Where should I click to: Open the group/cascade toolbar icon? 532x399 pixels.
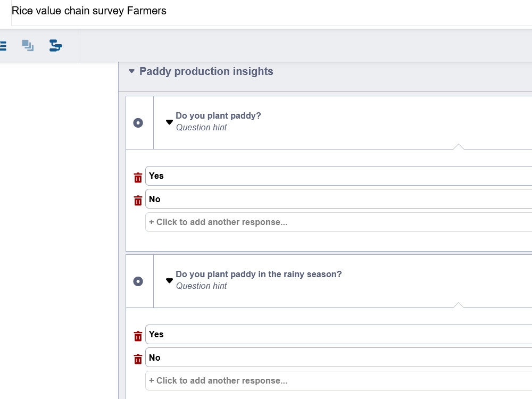[55, 45]
